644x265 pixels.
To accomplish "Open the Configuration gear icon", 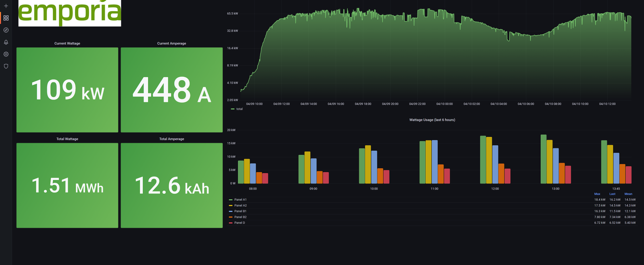I will tap(6, 54).
